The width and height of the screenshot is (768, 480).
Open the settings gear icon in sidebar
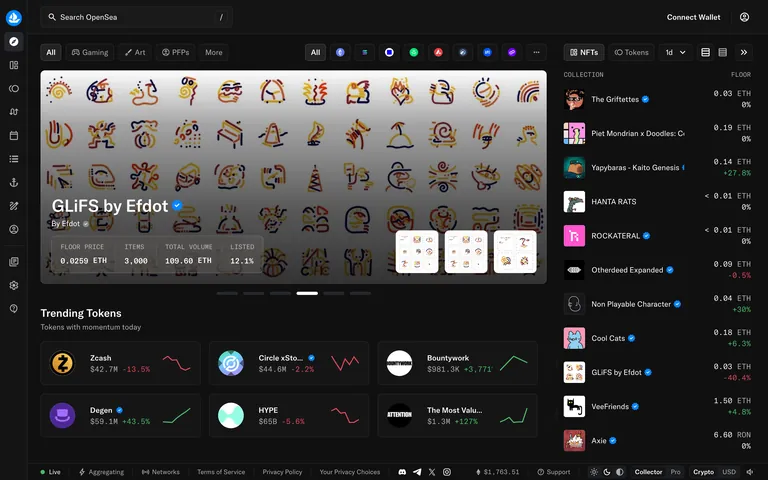pyautogui.click(x=14, y=285)
